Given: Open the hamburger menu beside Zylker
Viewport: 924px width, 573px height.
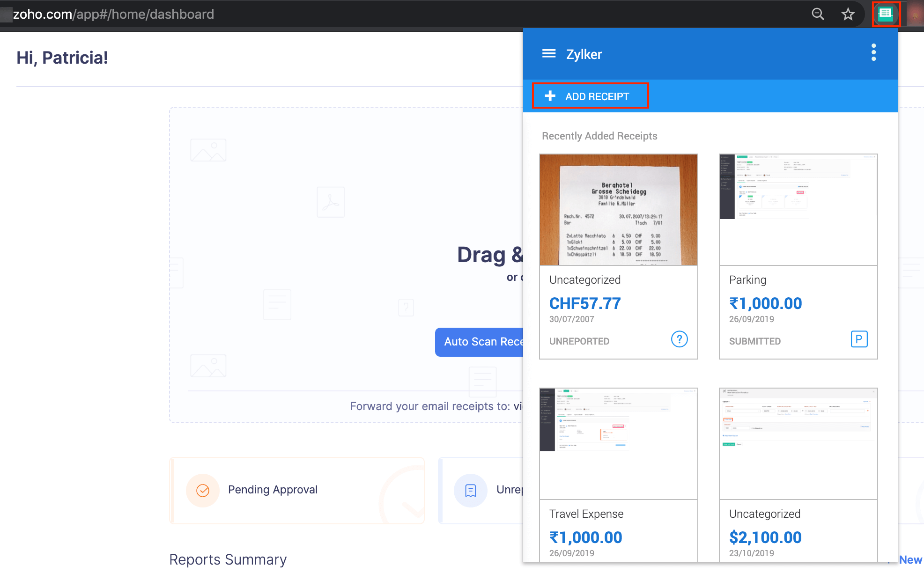Looking at the screenshot, I should click(549, 53).
